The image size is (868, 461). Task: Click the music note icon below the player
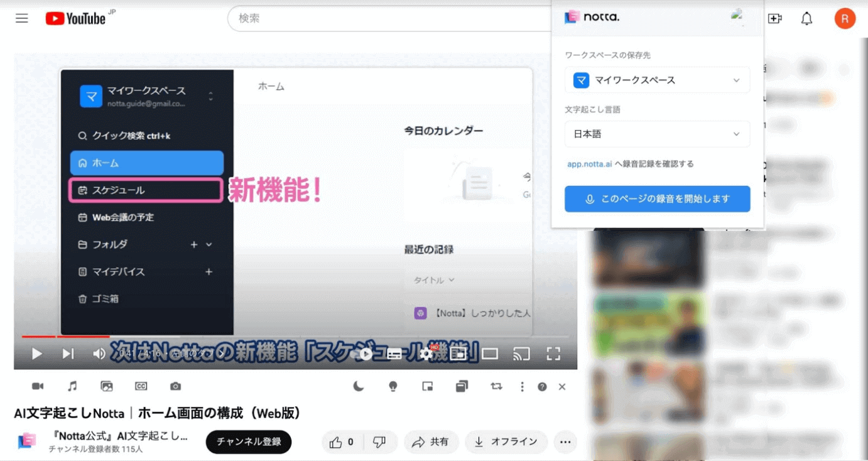72,386
